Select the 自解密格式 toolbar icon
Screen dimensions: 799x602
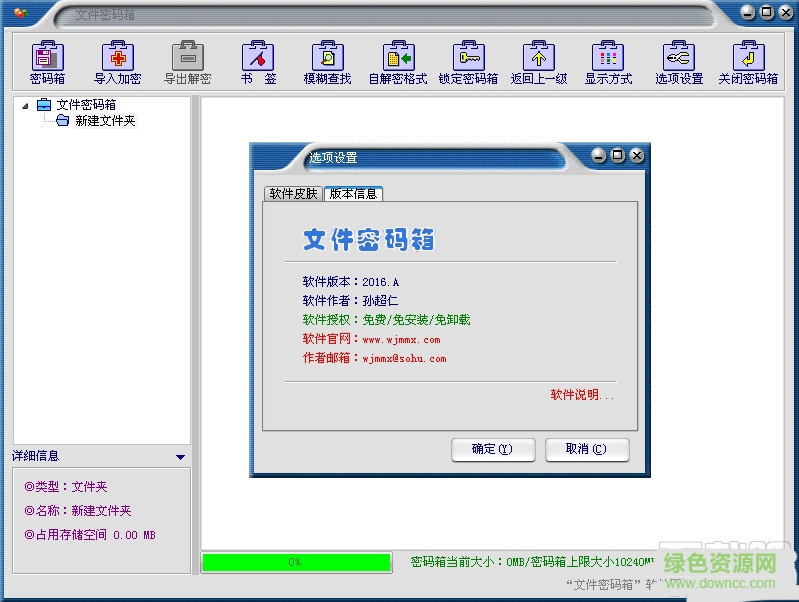coord(398,62)
